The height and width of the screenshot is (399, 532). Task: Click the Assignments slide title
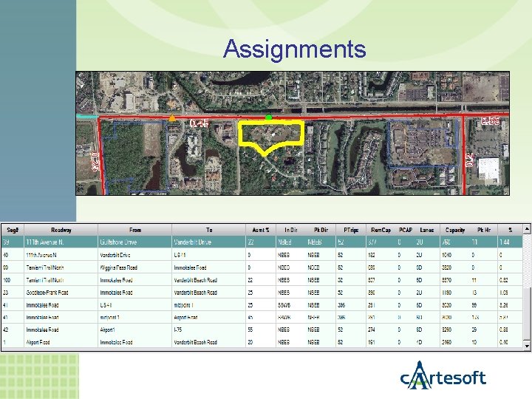tap(295, 49)
